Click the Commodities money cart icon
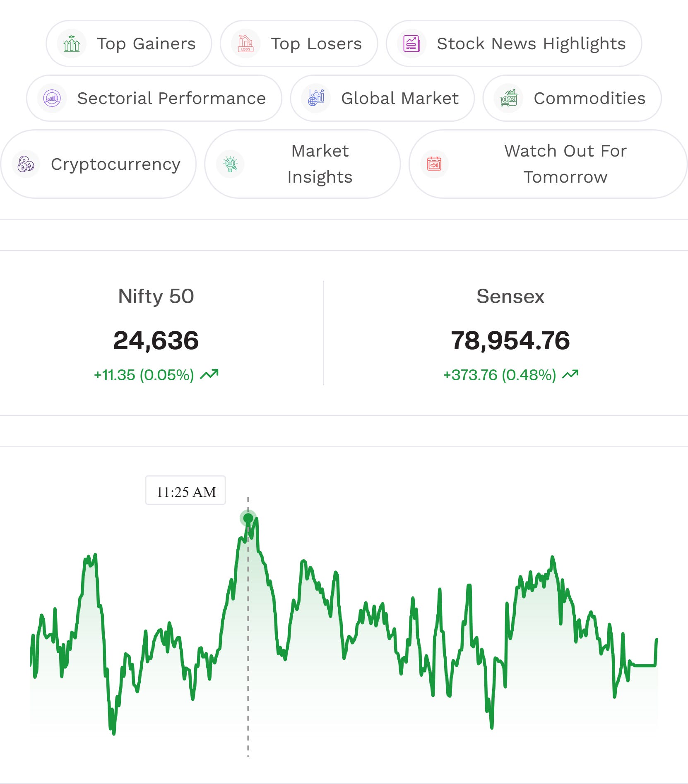Screen dimensions: 688x784 tap(509, 98)
